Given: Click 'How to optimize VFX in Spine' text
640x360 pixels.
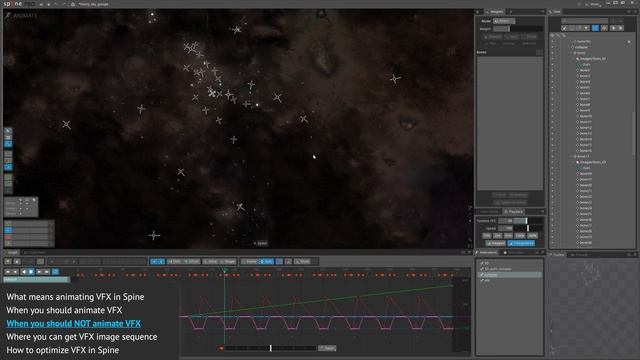Looking at the screenshot, I should (63, 350).
